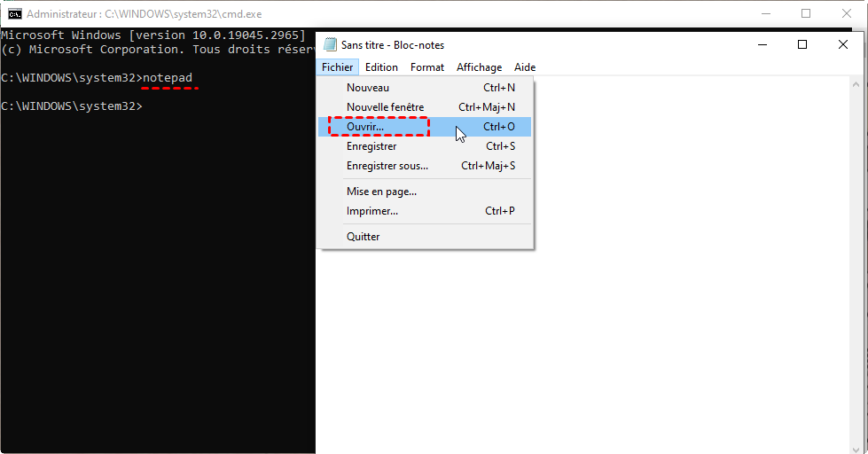
Task: Close the Bloc-notes window
Action: click(842, 44)
